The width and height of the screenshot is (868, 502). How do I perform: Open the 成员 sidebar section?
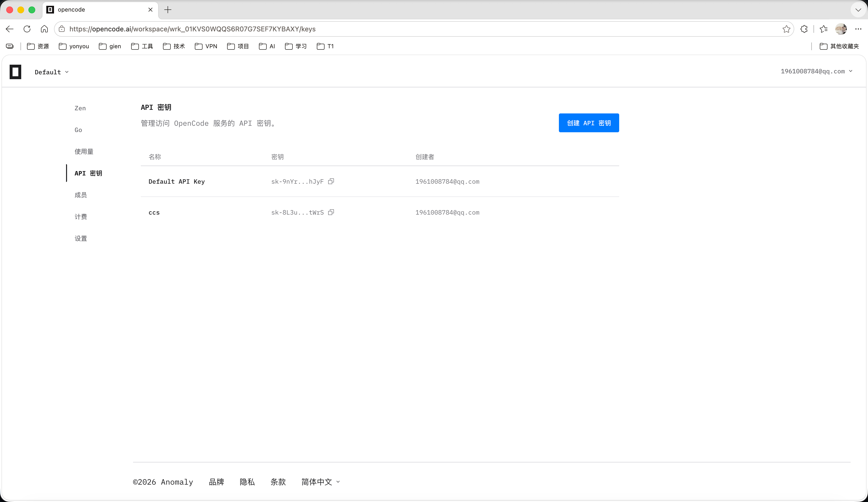tap(81, 195)
